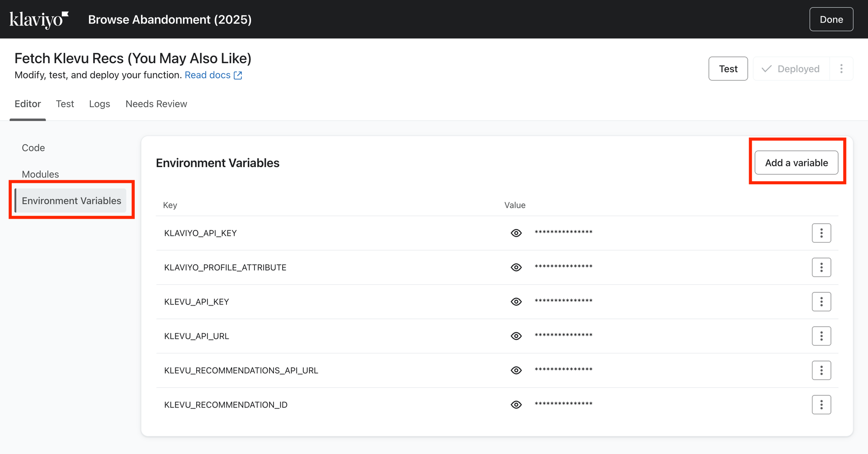Open options menu for KLAVIYO_API_KEY row
Image resolution: width=868 pixels, height=454 pixels.
tap(821, 233)
